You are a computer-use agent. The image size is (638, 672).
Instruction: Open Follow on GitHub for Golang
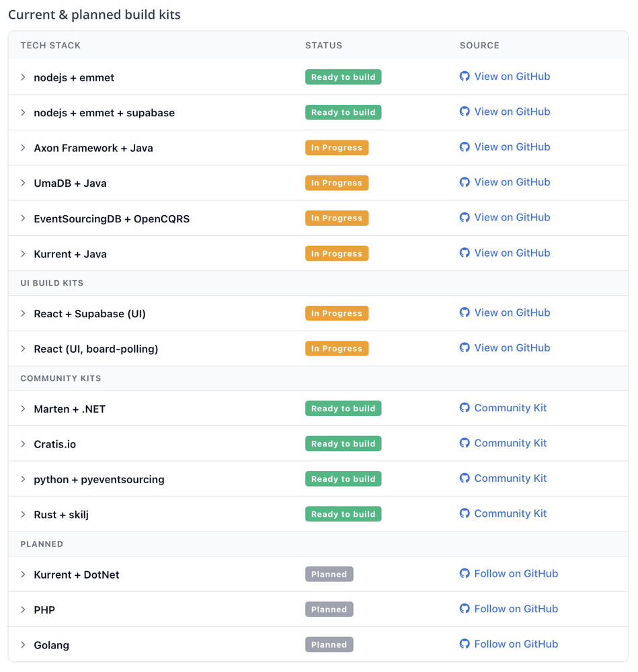pyautogui.click(x=516, y=644)
